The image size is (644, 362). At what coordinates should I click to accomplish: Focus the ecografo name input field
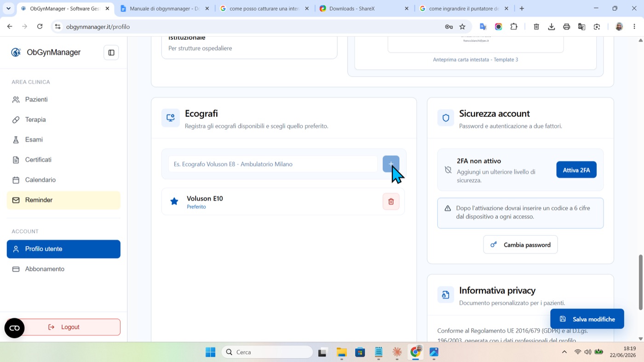[273, 164]
